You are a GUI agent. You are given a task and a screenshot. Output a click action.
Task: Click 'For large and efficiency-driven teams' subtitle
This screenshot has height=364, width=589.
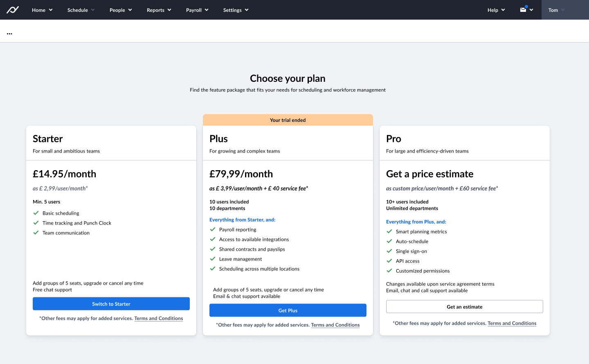[x=427, y=151]
